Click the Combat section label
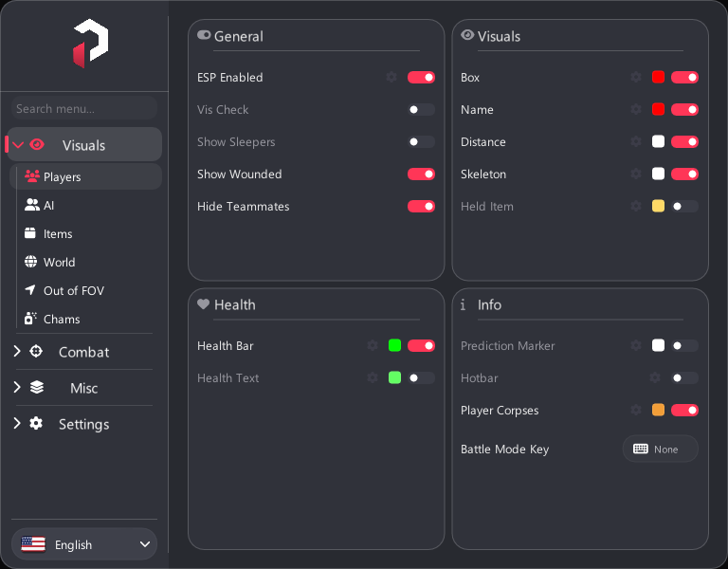 (84, 352)
